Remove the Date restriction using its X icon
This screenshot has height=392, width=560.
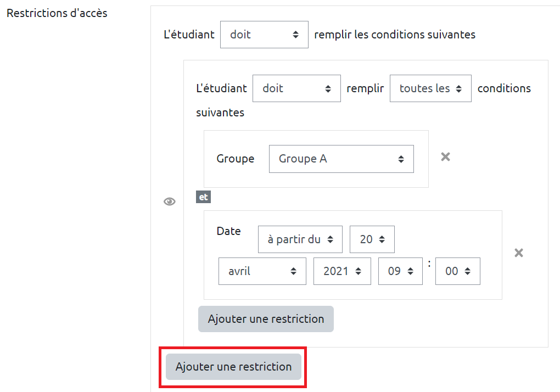tap(518, 253)
